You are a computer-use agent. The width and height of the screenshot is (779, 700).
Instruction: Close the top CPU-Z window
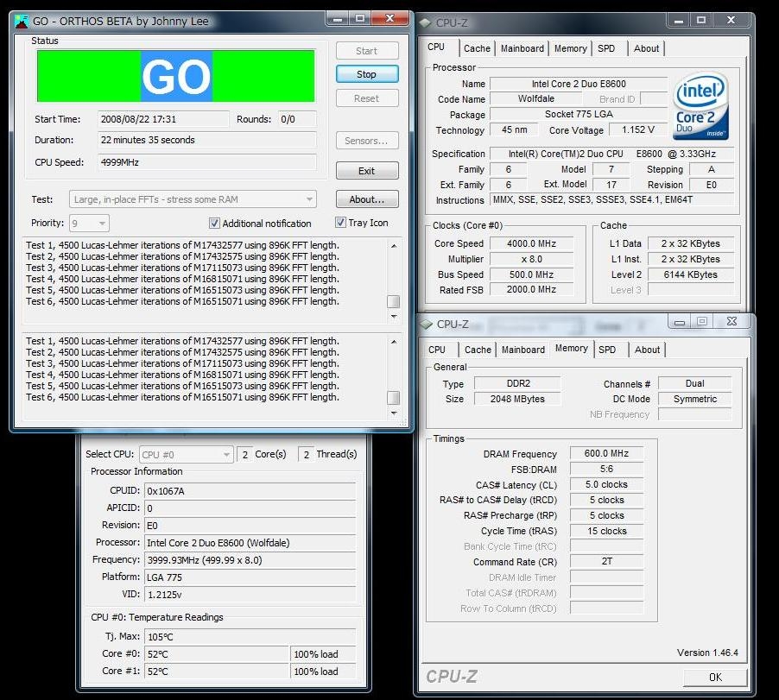click(731, 20)
